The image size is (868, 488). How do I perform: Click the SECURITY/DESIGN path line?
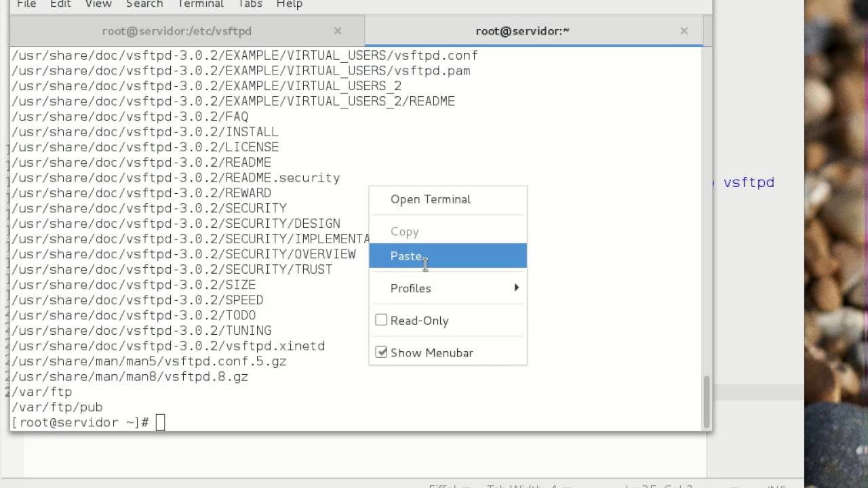coord(176,224)
